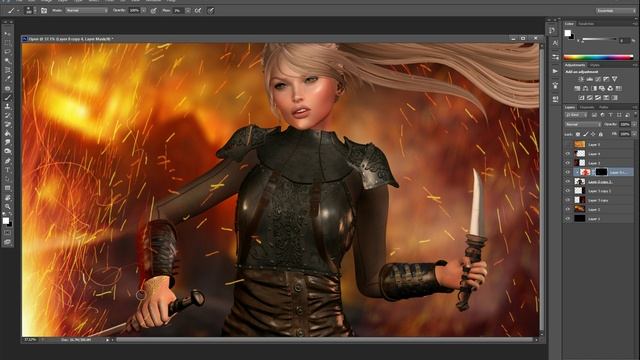Screen dimensions: 640x360
Task: Select the Dodge tool
Action: [x=7, y=151]
